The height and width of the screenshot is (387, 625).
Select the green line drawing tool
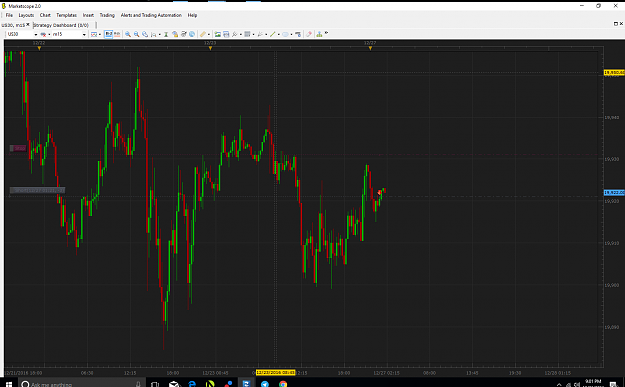point(273,34)
